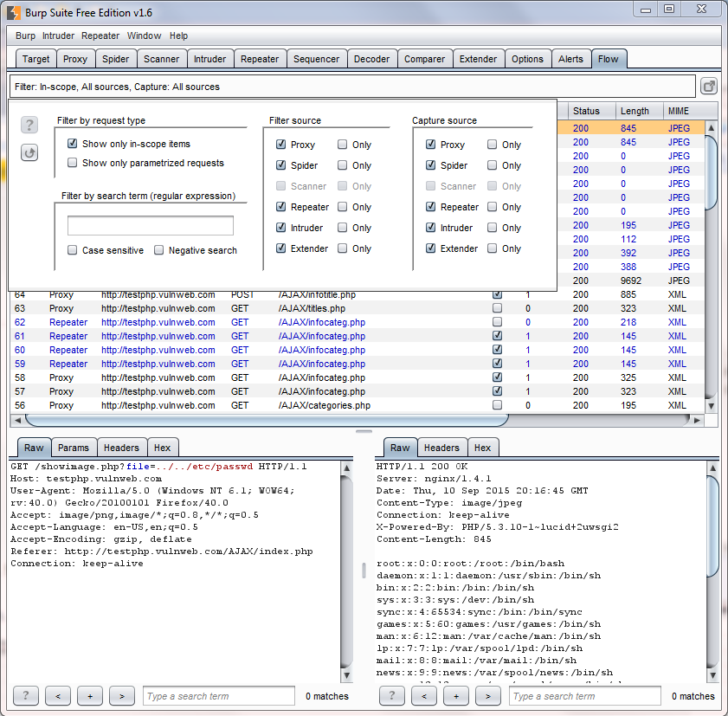
Task: Uncheck Extender under Capture source
Action: (x=431, y=248)
